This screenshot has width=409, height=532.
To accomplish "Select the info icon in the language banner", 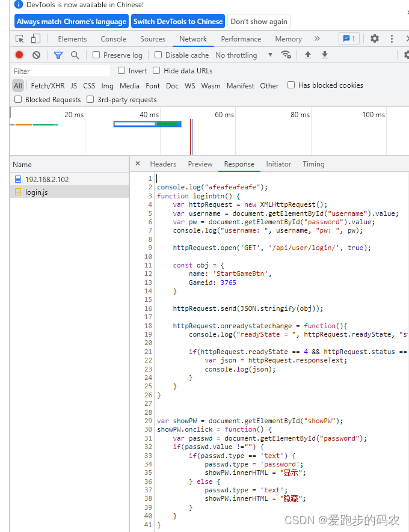I will point(19,4).
